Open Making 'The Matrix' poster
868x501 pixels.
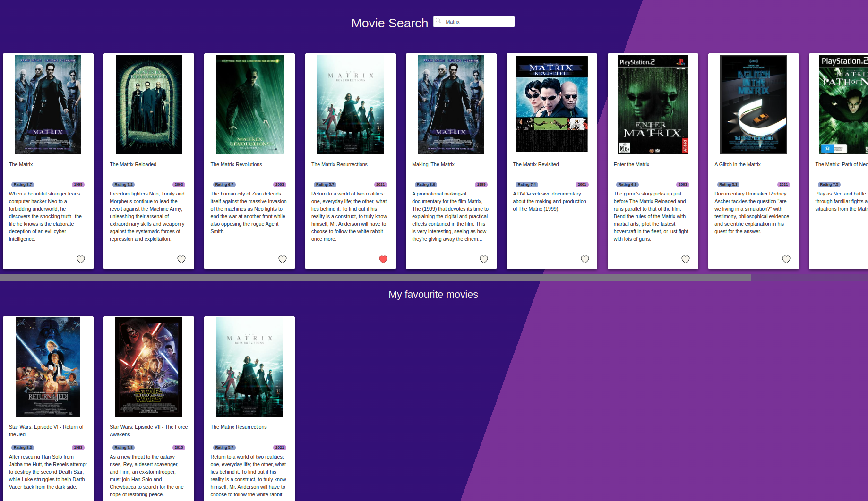(x=451, y=104)
